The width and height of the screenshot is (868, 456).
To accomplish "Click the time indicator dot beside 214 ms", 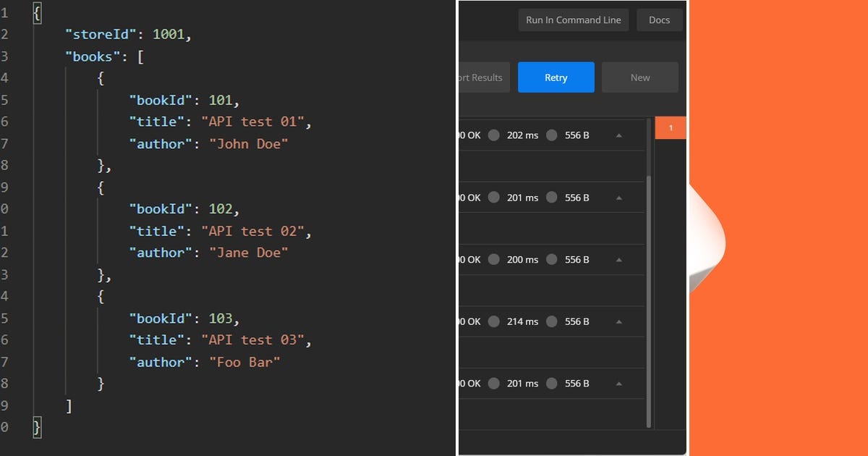I will tap(493, 322).
